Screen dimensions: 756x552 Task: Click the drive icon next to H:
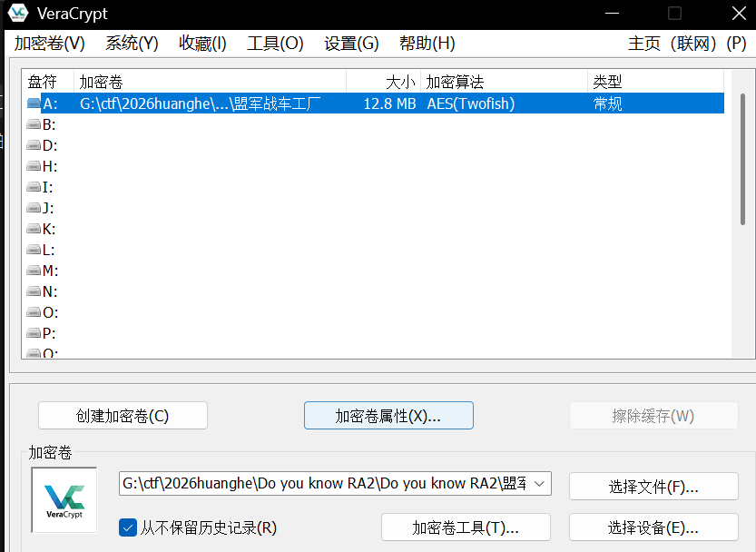[34, 166]
